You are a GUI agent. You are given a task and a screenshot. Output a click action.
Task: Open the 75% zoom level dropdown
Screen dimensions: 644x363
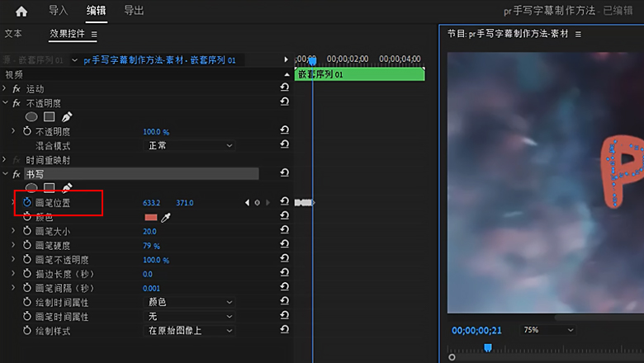coord(548,330)
